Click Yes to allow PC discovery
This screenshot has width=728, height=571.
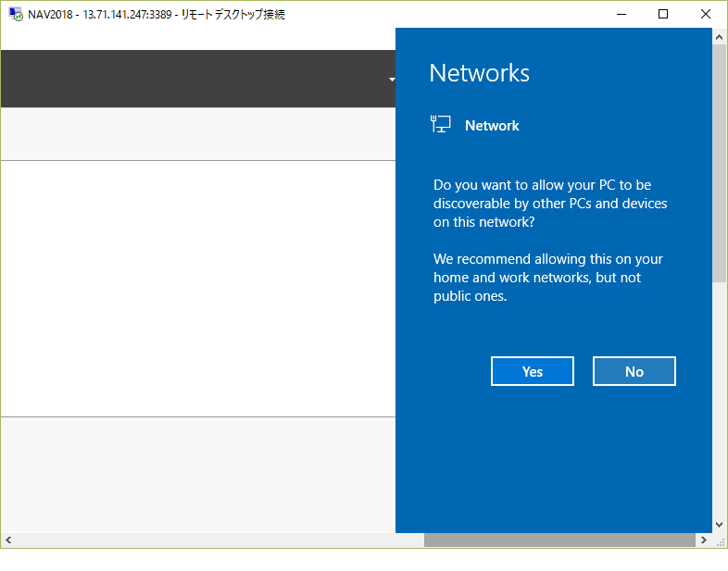[x=532, y=371]
